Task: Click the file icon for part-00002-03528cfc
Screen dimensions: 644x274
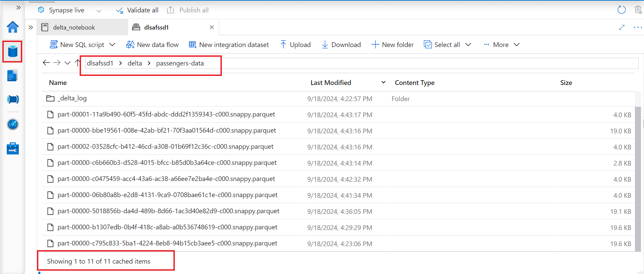Action: click(50, 147)
